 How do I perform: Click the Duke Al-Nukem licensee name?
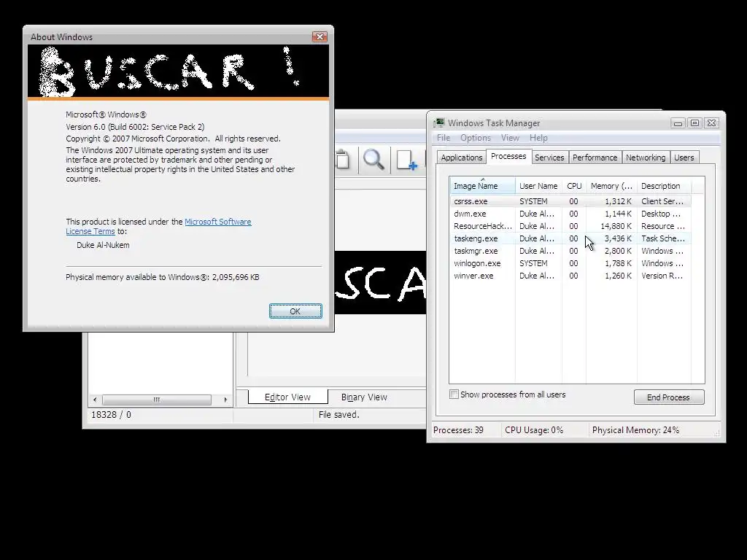(x=103, y=245)
